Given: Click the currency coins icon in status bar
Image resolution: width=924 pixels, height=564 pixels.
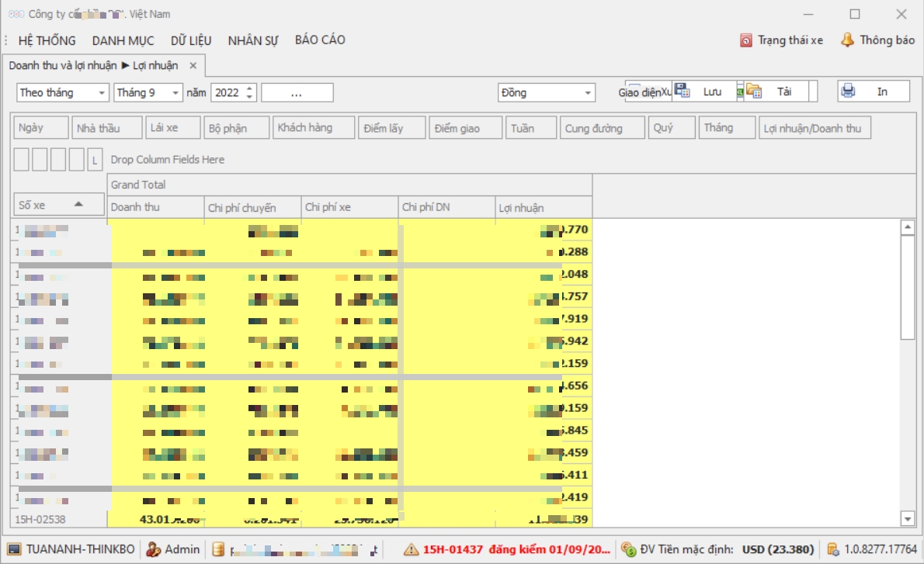Looking at the screenshot, I should coord(629,549).
